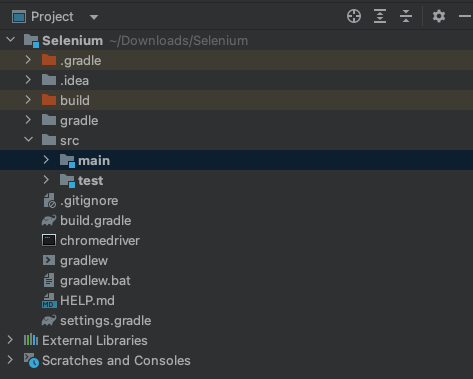Click the Expand All toolbar icon
This screenshot has width=473, height=379.
(x=380, y=16)
